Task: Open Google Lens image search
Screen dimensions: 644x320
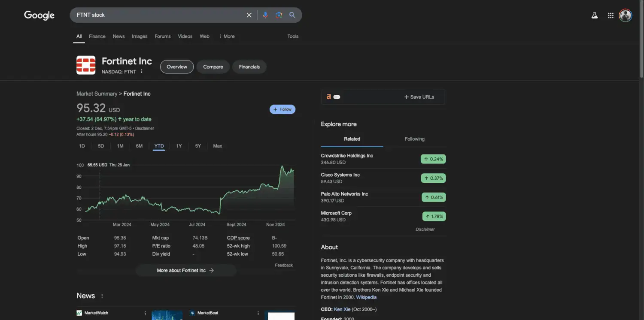Action: (279, 15)
